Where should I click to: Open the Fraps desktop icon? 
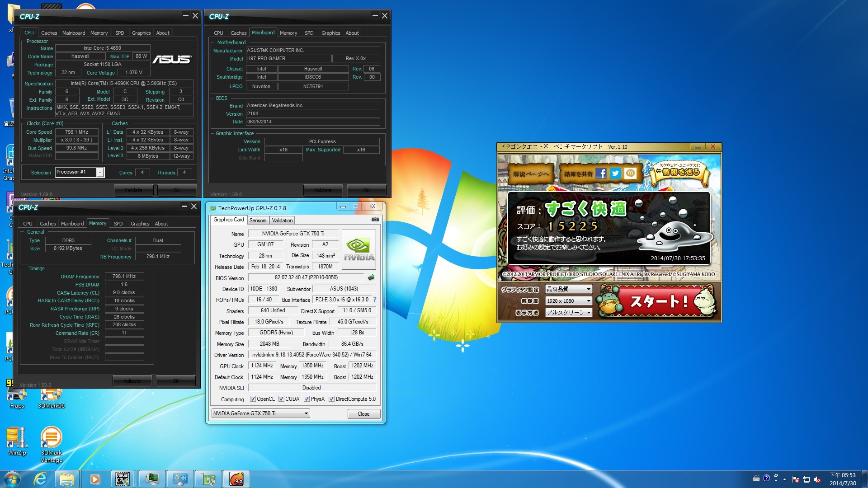[17, 395]
